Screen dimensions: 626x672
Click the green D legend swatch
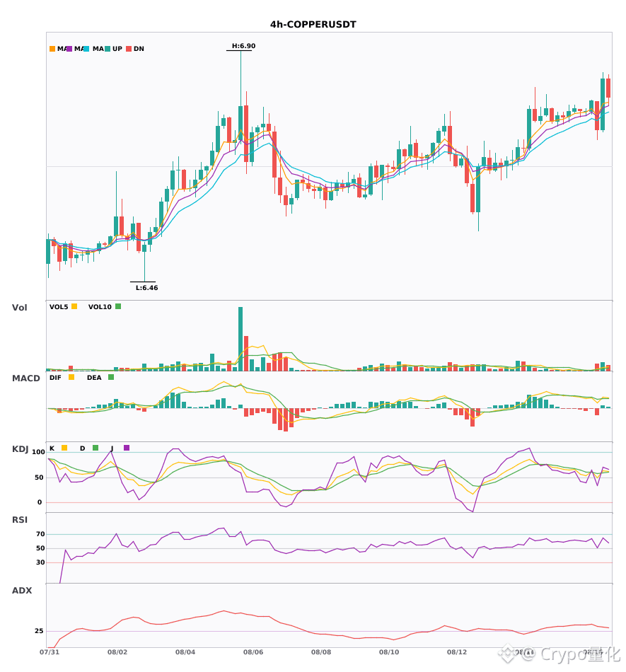point(95,448)
